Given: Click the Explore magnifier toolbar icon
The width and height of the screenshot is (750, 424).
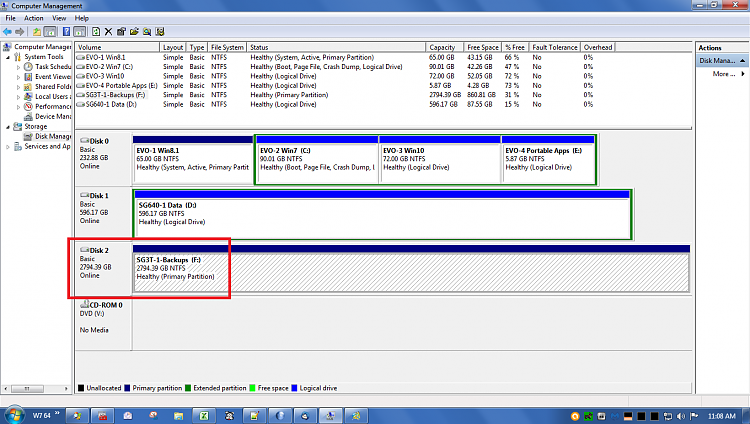Looking at the screenshot, I should (147, 32).
